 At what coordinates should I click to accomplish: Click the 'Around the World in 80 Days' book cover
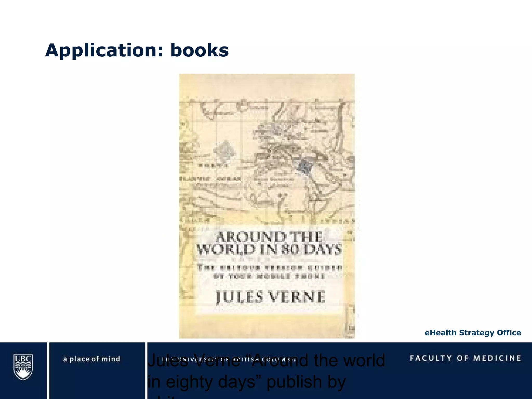pos(267,206)
